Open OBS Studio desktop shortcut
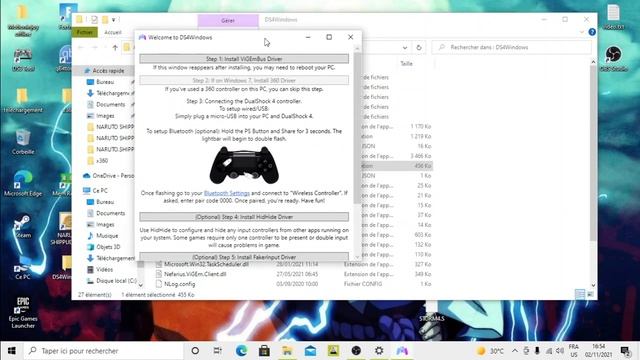Screen dimensions: 640x360 click(613, 59)
